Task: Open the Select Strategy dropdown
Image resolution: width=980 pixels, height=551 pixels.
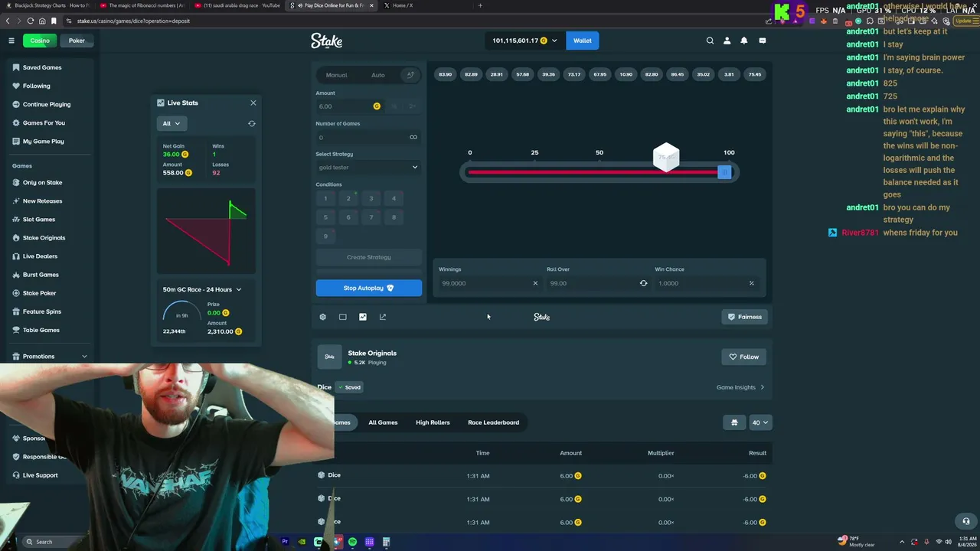Action: click(x=368, y=168)
